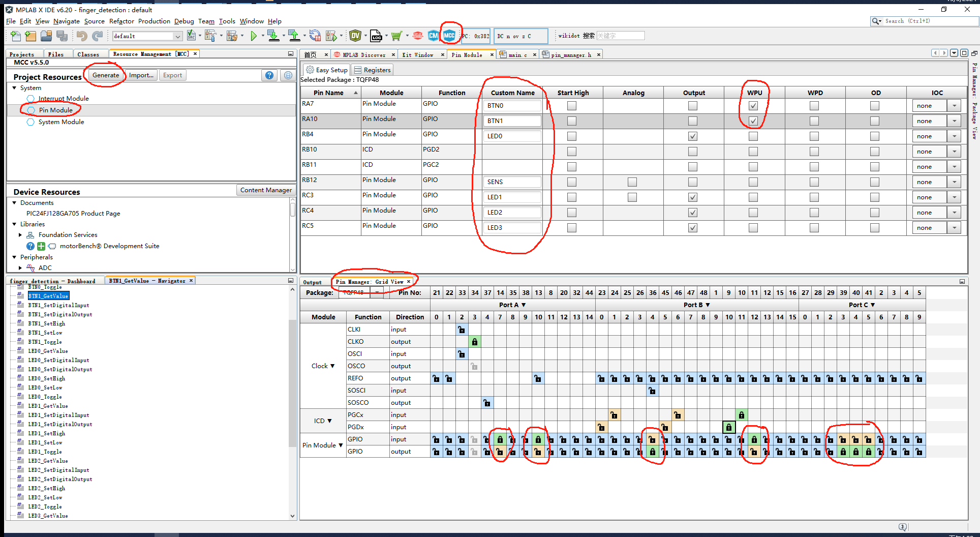Uncheck the WPU checkbox for RA7

(753, 106)
